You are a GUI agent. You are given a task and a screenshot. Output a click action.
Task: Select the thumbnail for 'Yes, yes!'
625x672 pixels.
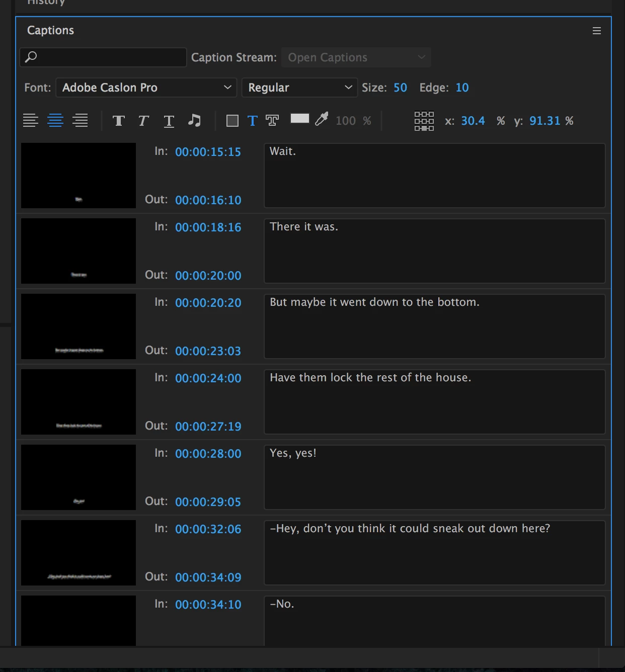pos(79,477)
